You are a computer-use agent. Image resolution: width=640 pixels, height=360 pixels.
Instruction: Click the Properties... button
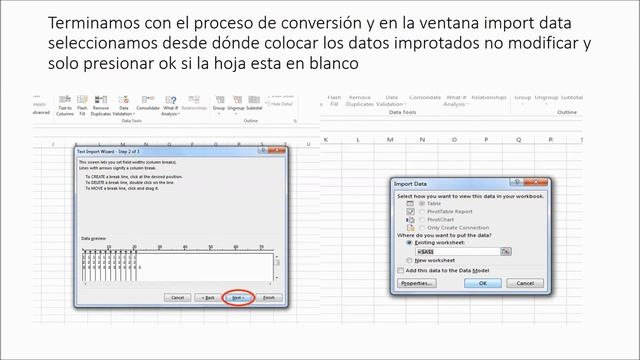[x=417, y=283]
